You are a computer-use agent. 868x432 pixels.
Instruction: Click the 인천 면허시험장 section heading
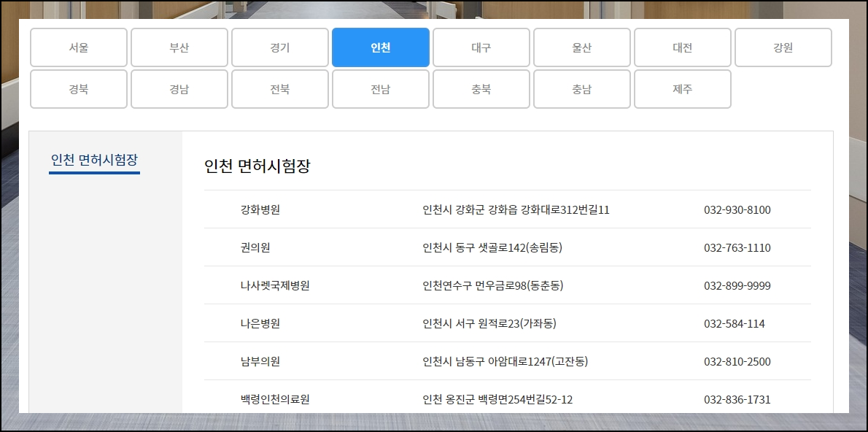(257, 166)
